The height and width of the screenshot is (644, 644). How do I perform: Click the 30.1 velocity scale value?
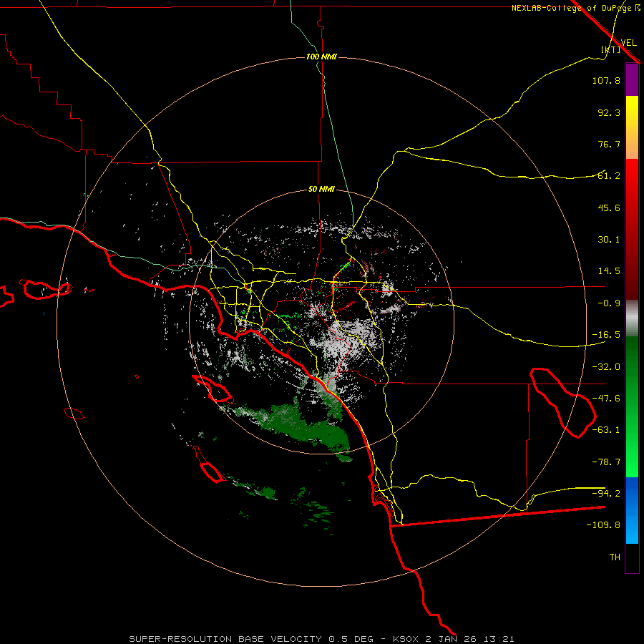click(609, 240)
